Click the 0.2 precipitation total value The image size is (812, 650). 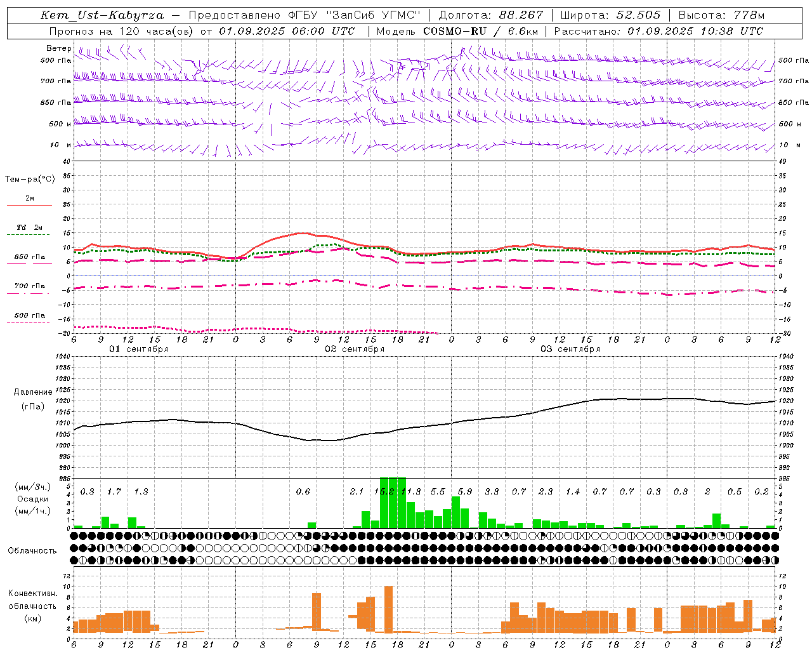pos(762,492)
